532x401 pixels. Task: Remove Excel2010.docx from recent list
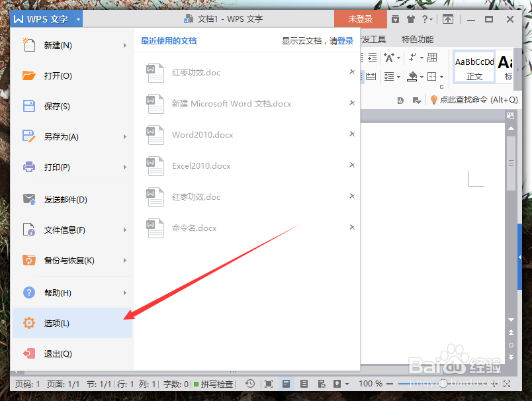352,165
